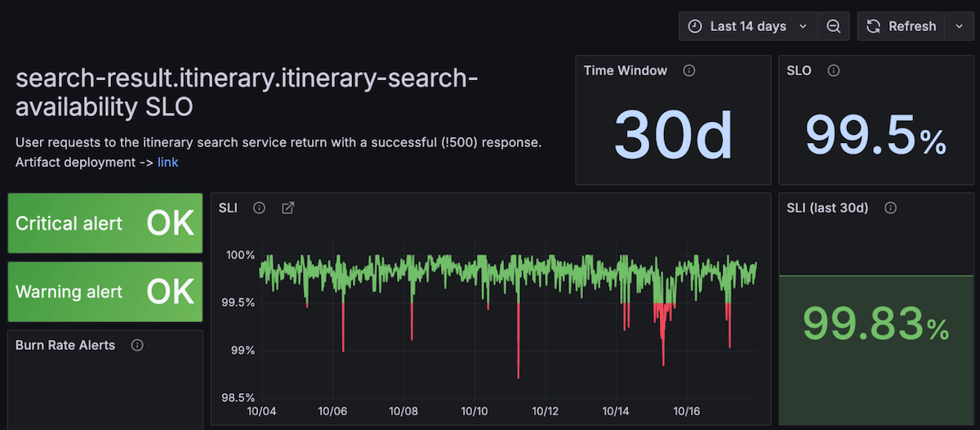Click the 99.83% SLI gauge value
The height and width of the screenshot is (430, 980).
click(x=875, y=323)
